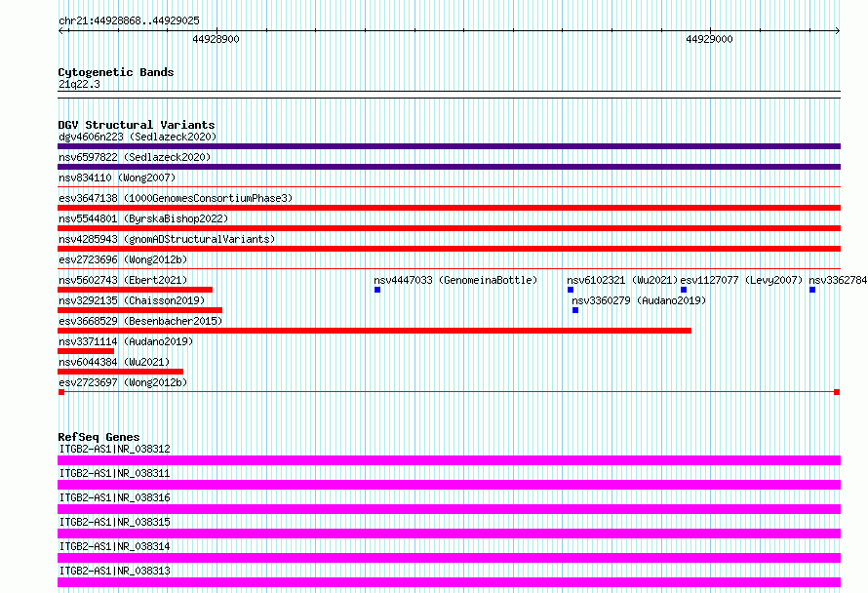
Task: Click the blue square marker under esv1127077
Action: click(684, 290)
